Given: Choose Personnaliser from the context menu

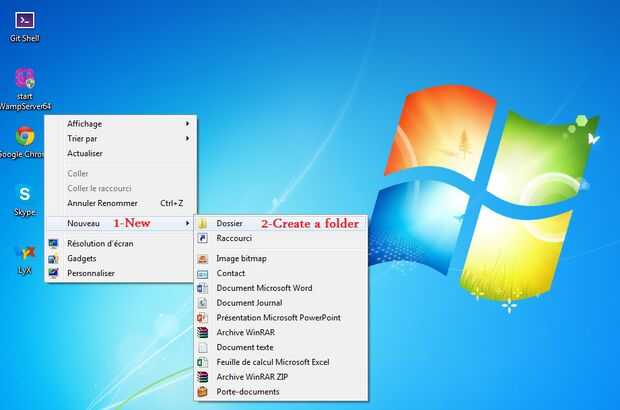Looking at the screenshot, I should 120,273.
